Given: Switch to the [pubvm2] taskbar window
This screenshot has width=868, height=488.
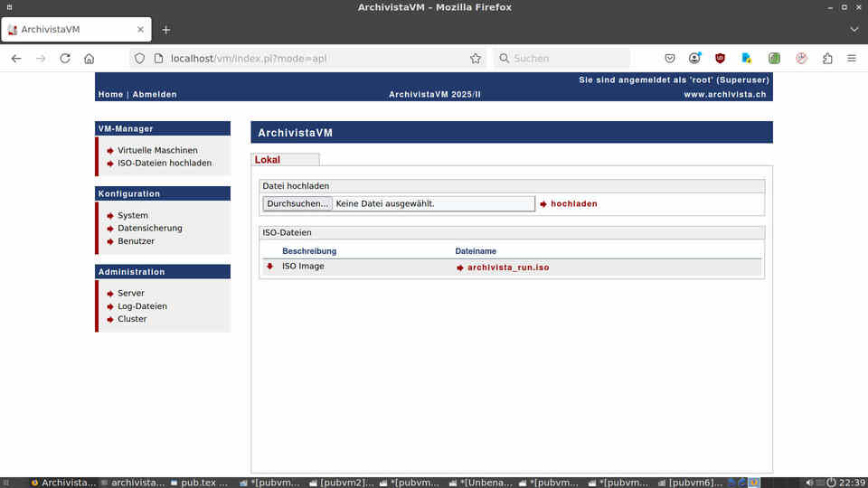Looking at the screenshot, I should pos(342,483).
